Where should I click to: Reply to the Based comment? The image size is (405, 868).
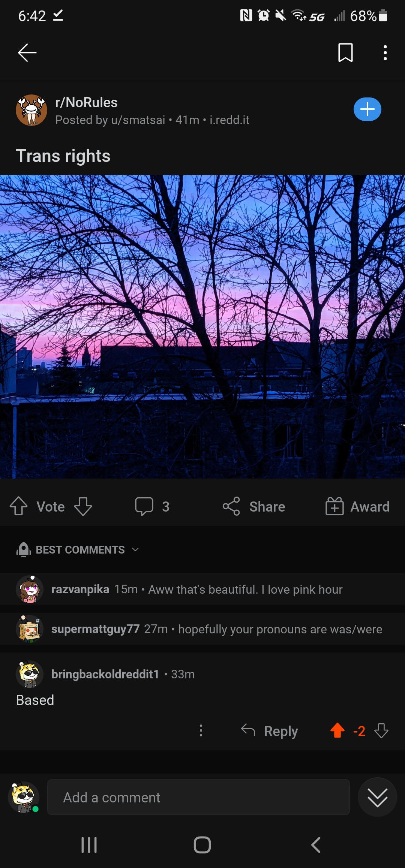click(269, 731)
